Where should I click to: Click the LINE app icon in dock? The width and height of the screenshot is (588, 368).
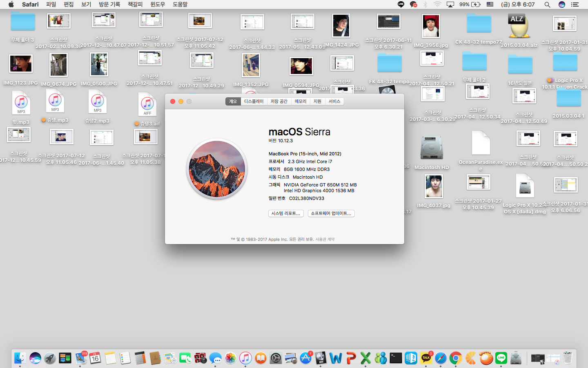point(501,358)
